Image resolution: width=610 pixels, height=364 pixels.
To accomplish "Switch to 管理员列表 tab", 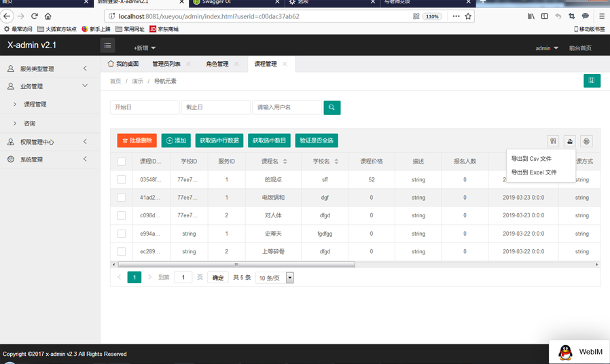I will tap(166, 64).
